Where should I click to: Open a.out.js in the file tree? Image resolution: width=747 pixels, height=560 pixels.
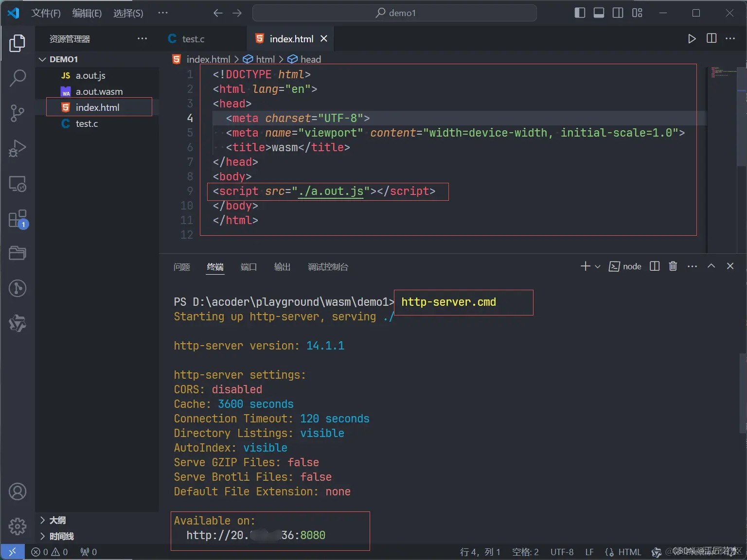(97, 75)
